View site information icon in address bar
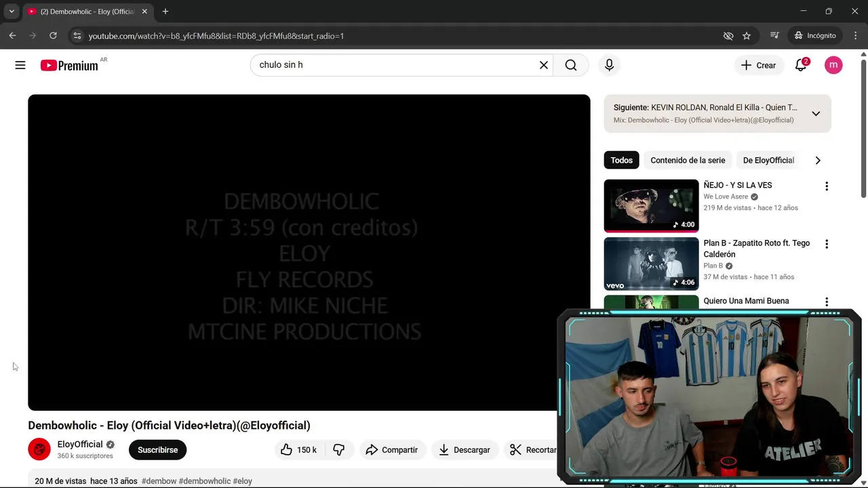Image resolution: width=868 pixels, height=488 pixels. click(77, 35)
